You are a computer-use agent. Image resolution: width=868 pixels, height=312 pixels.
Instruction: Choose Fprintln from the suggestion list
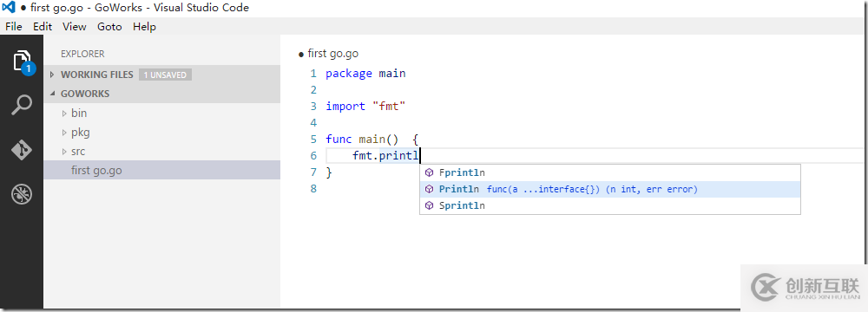click(610, 172)
